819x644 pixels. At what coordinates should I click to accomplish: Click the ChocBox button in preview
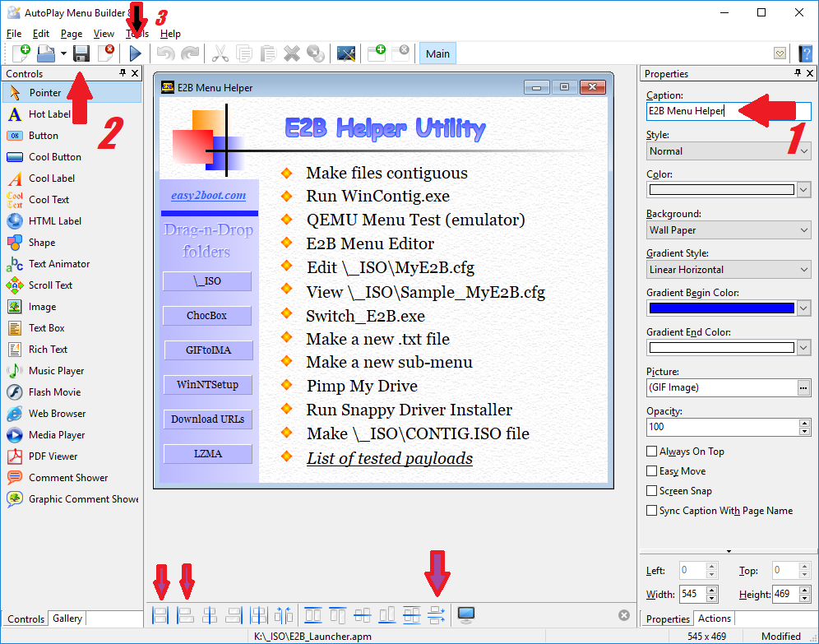(x=207, y=316)
